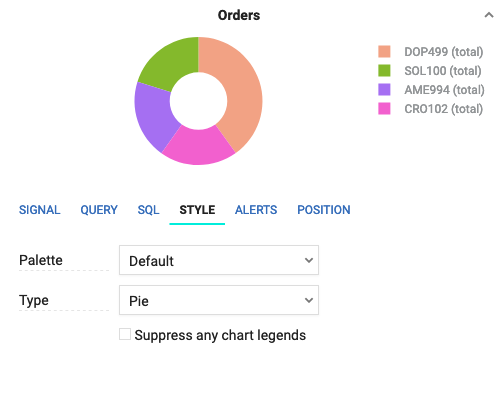Switch to the SIGNAL tab
Screen dimensions: 504x418
coord(39,210)
